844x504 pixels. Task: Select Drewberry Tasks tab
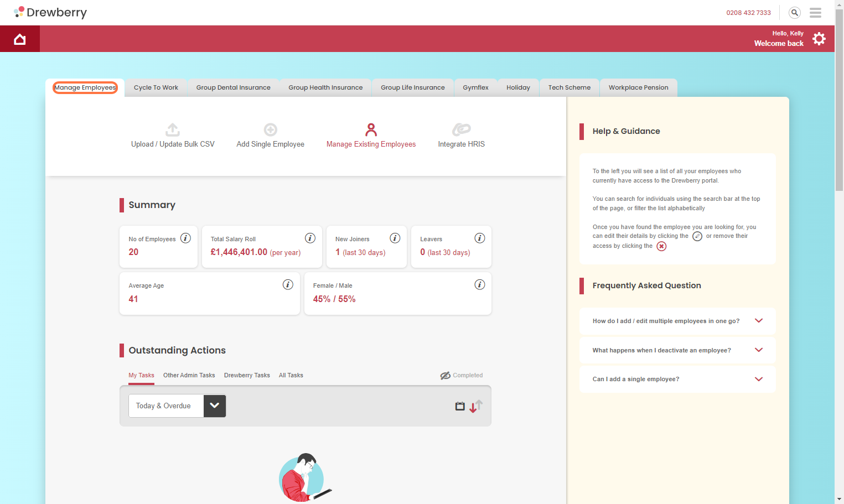(x=247, y=375)
